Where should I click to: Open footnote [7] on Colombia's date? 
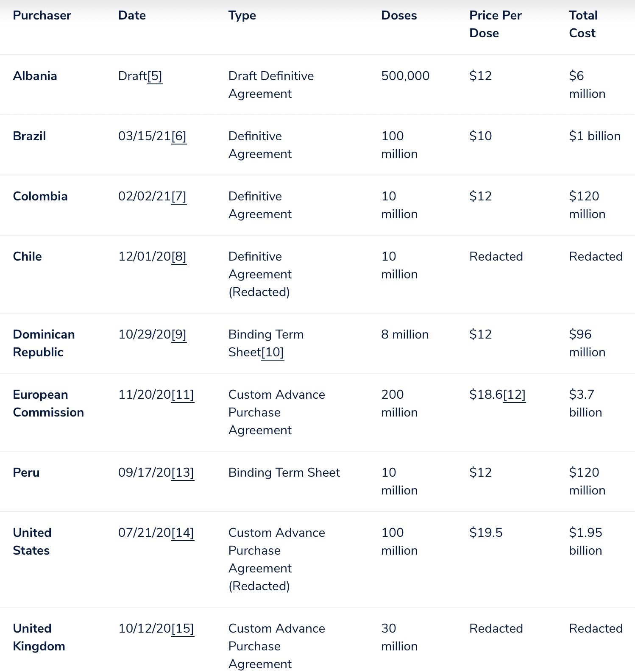pos(179,197)
